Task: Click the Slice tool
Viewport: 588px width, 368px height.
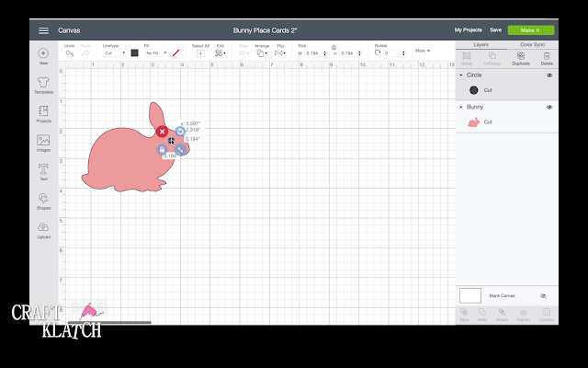Action: 464,315
